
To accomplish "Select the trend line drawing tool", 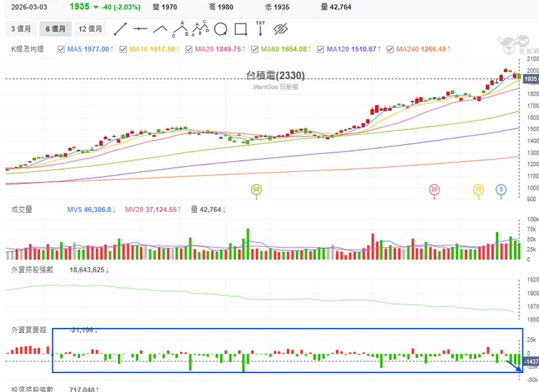I will pos(120,29).
